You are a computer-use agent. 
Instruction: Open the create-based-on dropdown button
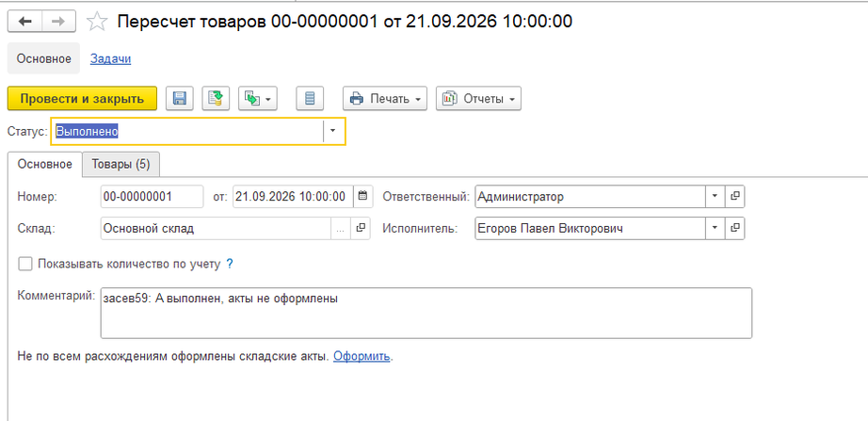tap(257, 99)
